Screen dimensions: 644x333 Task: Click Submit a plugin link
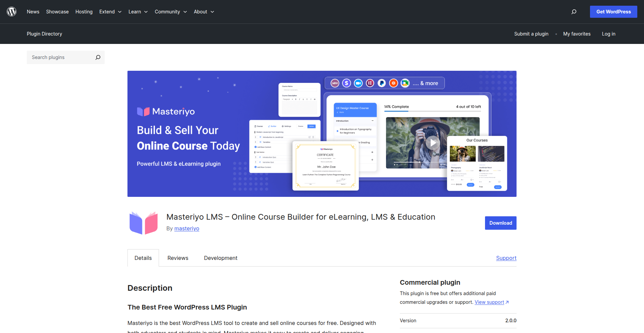tap(531, 34)
